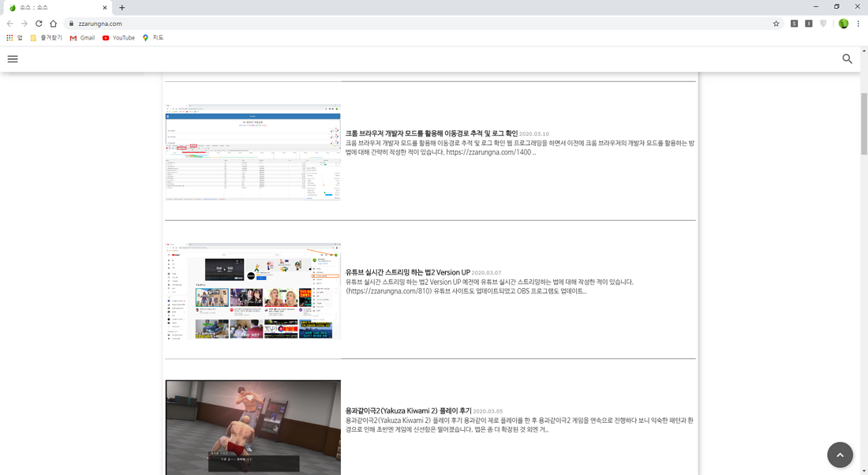Image resolution: width=868 pixels, height=475 pixels.
Task: Bookmark this page with the star icon
Action: 776,23
